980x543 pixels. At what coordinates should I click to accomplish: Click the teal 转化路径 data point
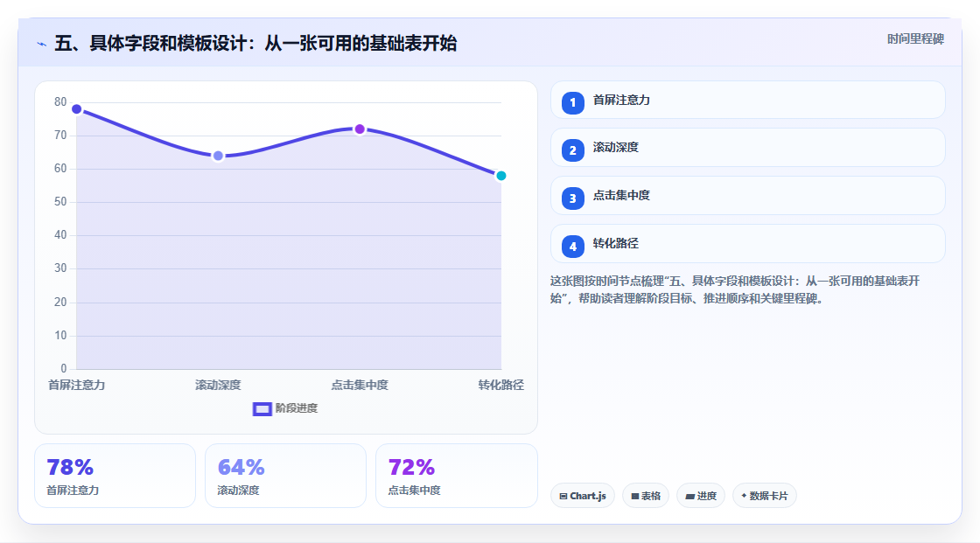pyautogui.click(x=501, y=176)
